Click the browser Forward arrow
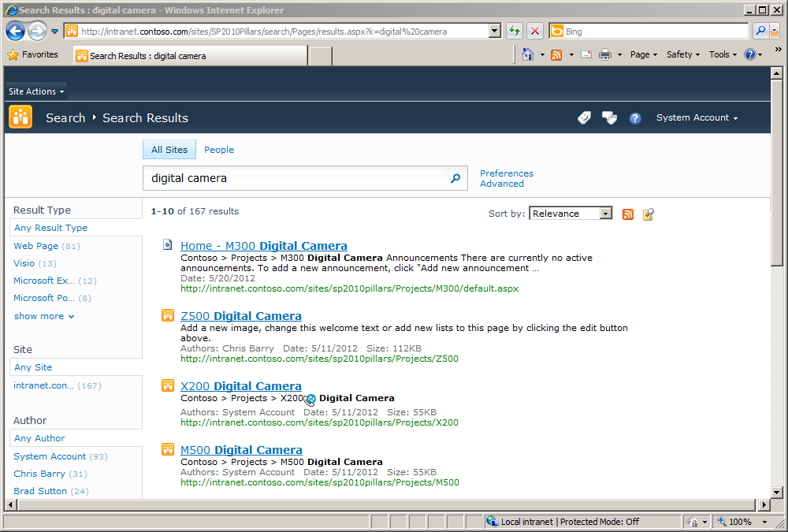The image size is (788, 532). 37,32
